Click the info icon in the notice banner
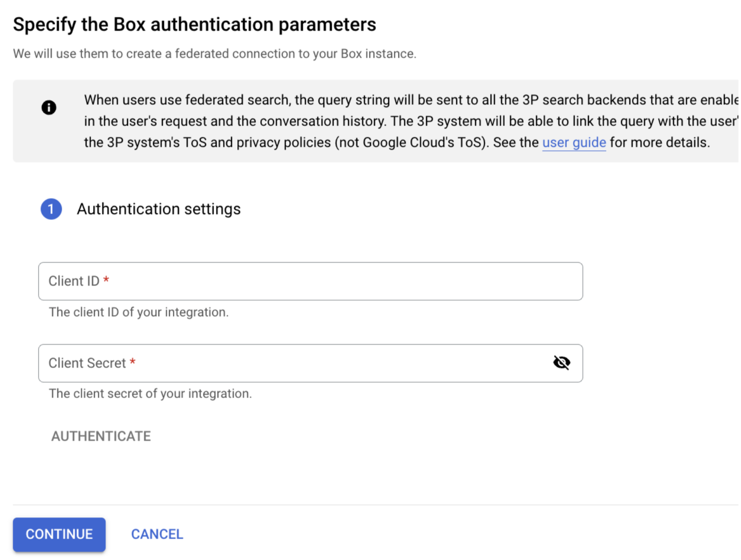The height and width of the screenshot is (560, 741). tap(49, 107)
